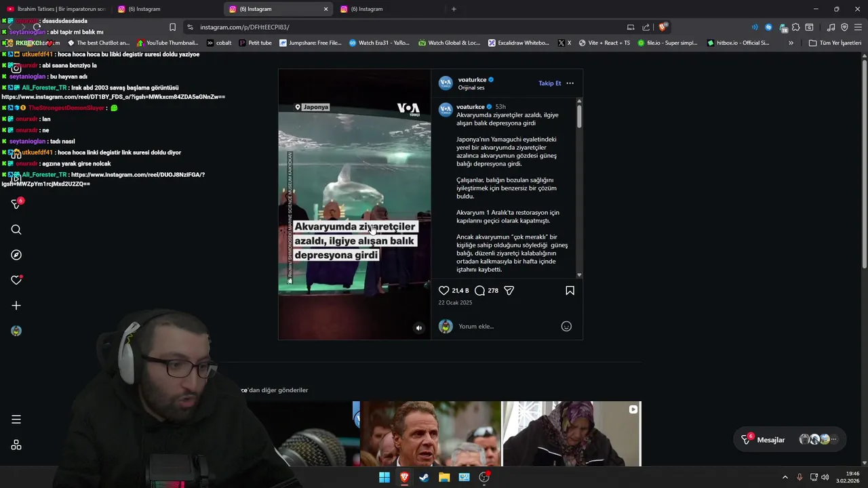Open the headscarf woman video thumbnail

572,434
